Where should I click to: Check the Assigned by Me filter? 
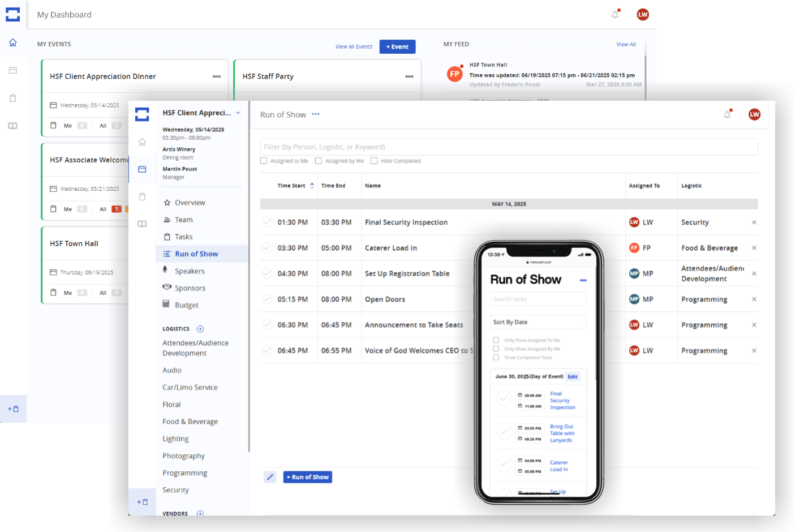[319, 161]
